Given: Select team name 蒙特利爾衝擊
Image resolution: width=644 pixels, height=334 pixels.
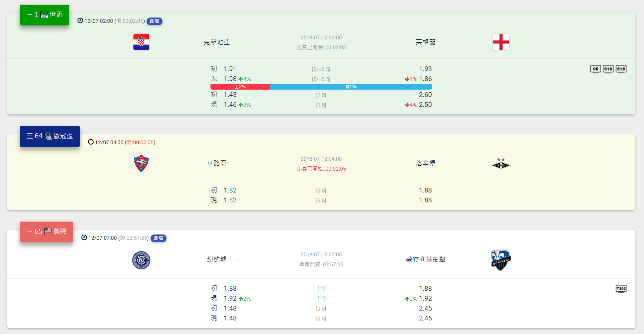Looking at the screenshot, I should point(426,260).
